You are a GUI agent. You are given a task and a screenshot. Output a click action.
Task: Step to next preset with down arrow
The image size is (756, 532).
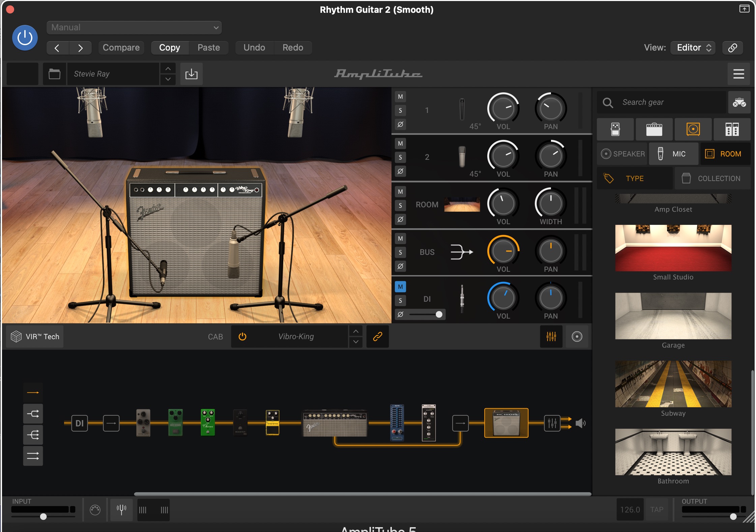pyautogui.click(x=168, y=80)
